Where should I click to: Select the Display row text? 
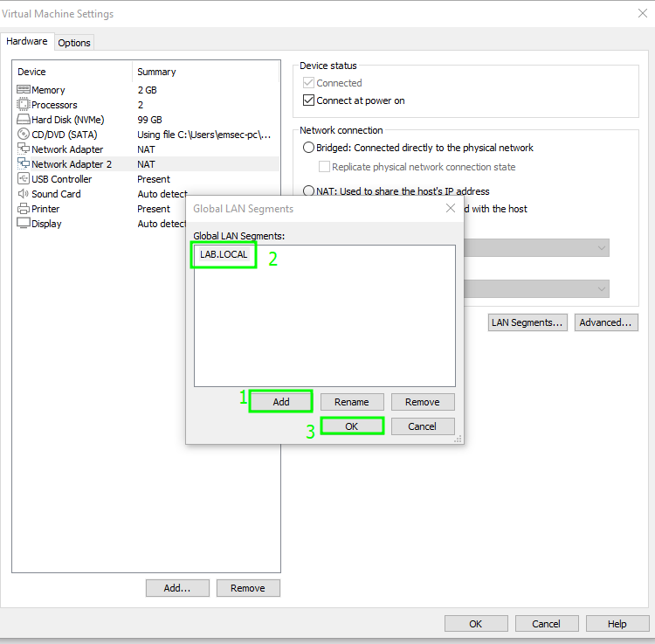[46, 224]
